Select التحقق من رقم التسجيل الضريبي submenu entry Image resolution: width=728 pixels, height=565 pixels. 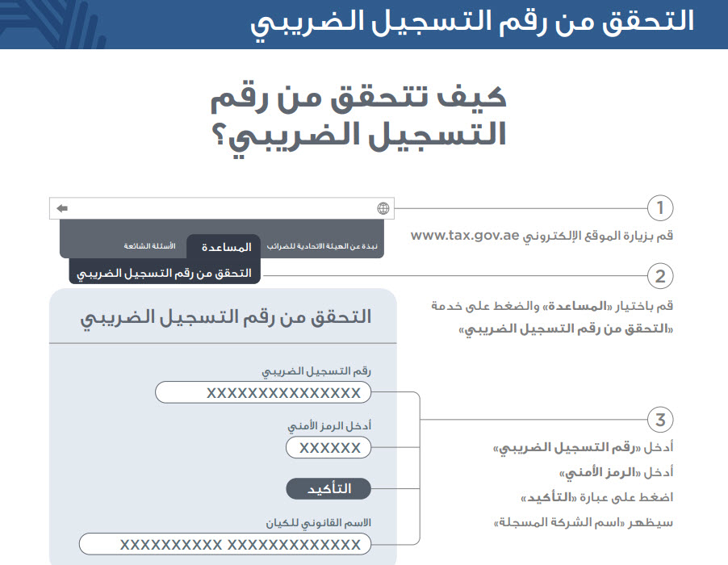[165, 273]
